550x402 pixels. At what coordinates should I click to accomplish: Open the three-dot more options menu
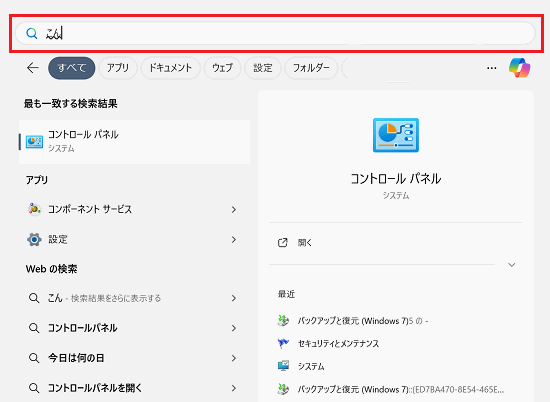(x=492, y=68)
